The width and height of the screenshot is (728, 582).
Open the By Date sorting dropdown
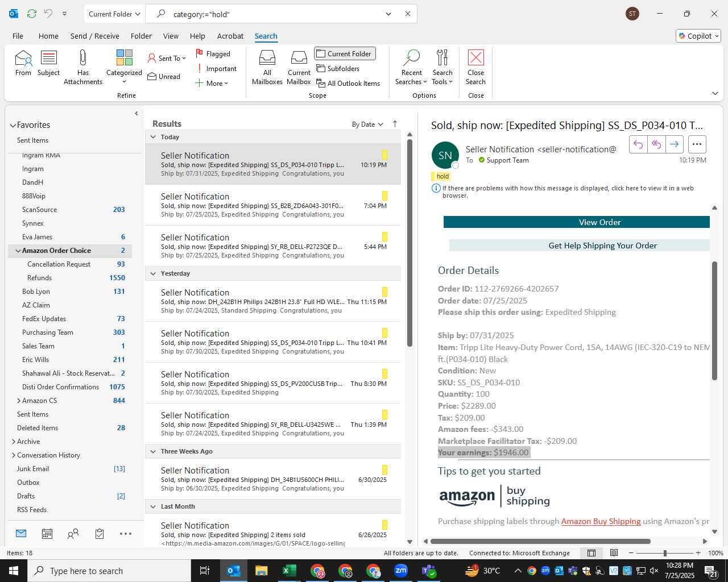367,124
